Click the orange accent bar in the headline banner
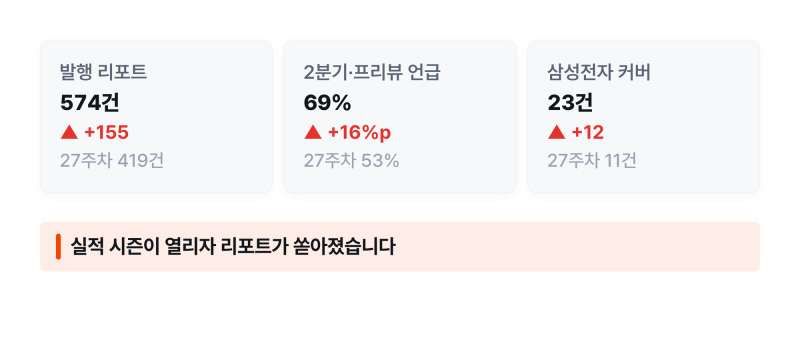Image resolution: width=800 pixels, height=360 pixels. point(58,247)
